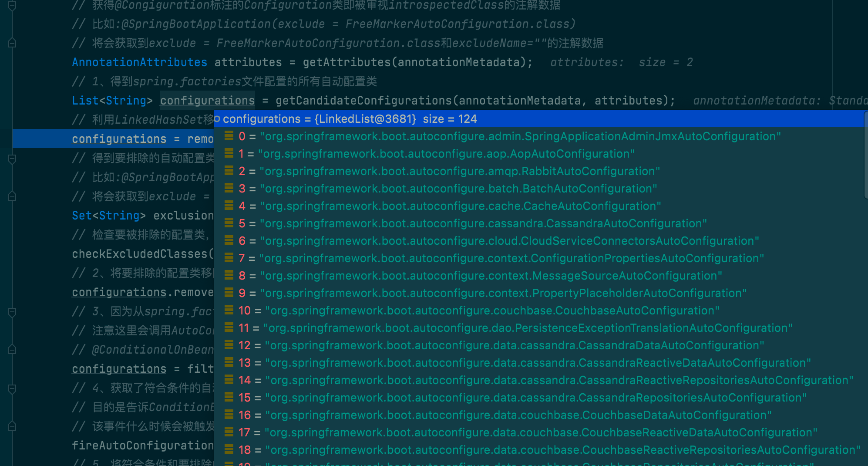
Task: Click list element icon beside CouchbaseReactiveDataAutoConfiguration entry
Action: (229, 432)
